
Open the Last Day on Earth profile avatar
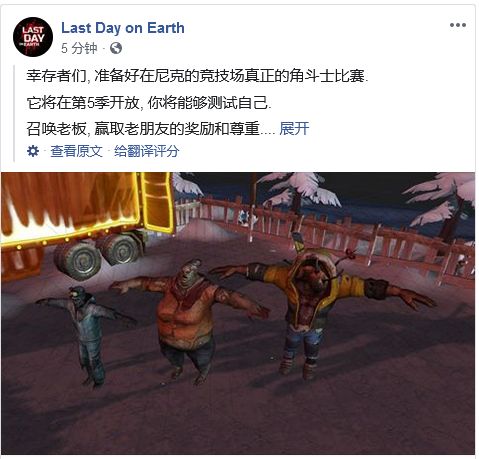[33, 37]
